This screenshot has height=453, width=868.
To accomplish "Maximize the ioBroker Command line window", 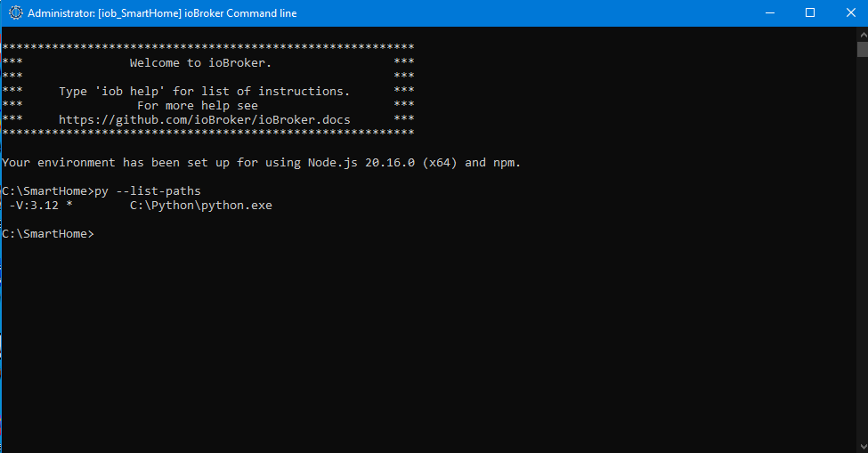I will click(x=810, y=12).
